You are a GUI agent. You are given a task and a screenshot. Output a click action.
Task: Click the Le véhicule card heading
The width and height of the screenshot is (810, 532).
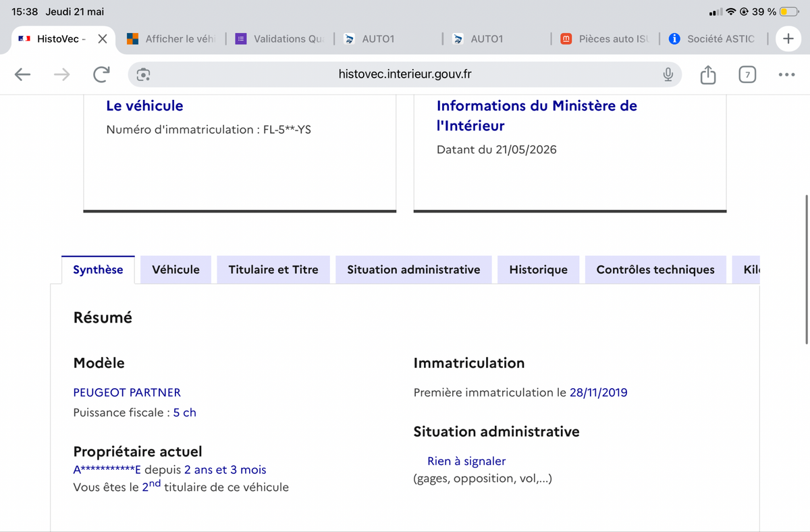click(144, 105)
